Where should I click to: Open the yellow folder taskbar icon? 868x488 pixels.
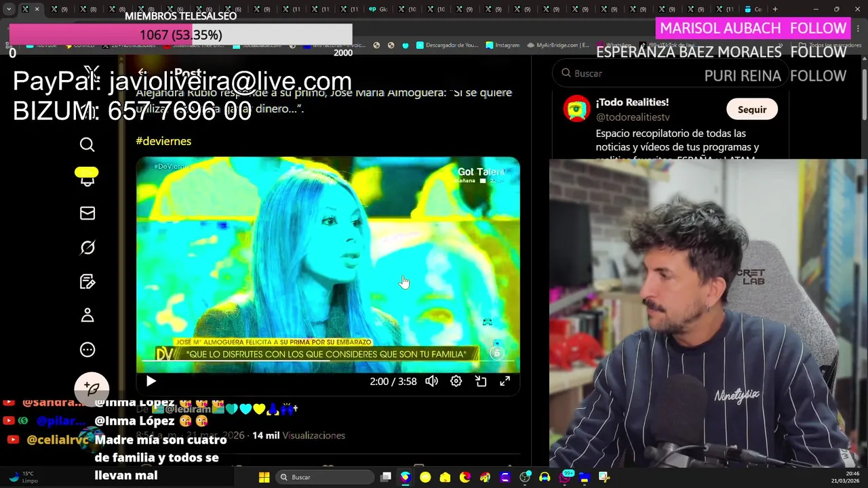coord(445,477)
